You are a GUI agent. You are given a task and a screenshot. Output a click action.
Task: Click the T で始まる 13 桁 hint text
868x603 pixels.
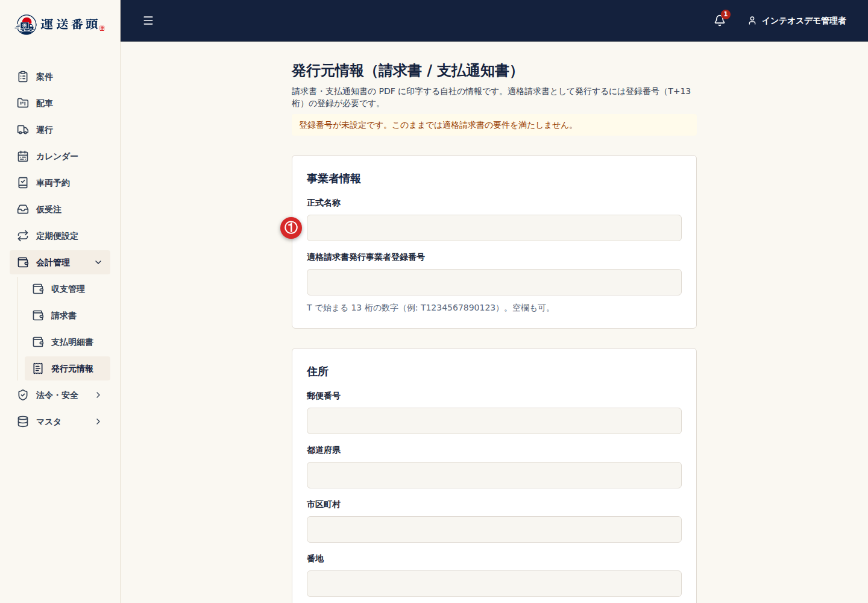point(430,308)
